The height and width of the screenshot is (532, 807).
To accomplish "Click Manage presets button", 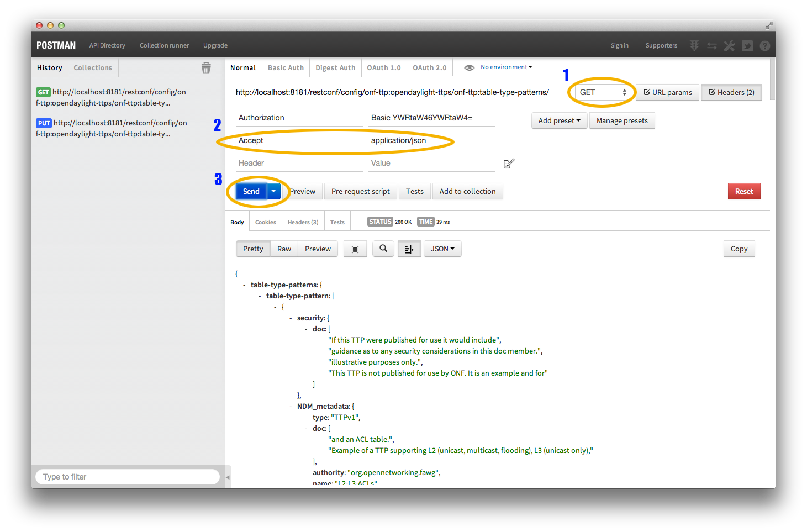I will click(622, 120).
